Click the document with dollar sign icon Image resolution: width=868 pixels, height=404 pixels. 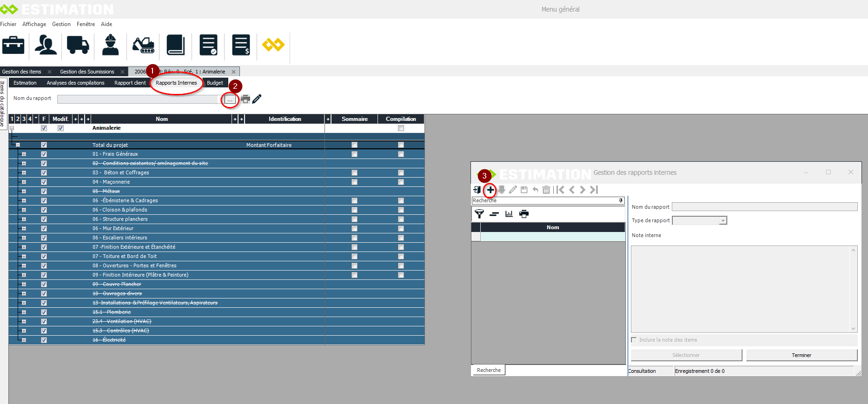[x=241, y=45]
